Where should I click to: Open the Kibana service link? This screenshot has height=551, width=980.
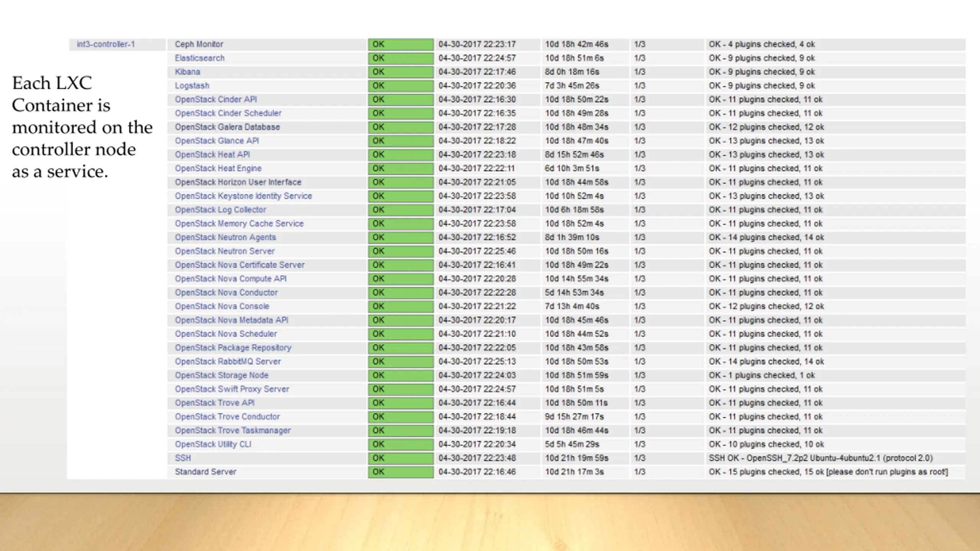tap(187, 72)
